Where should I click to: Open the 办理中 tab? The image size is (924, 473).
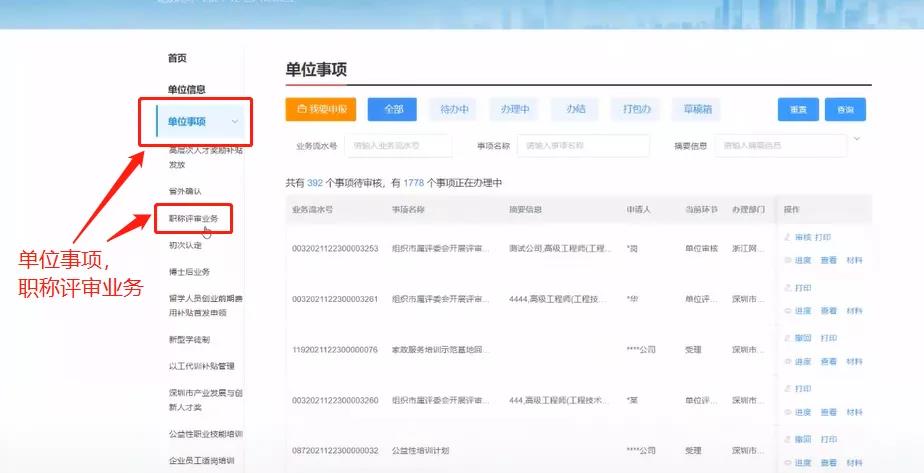pos(515,109)
